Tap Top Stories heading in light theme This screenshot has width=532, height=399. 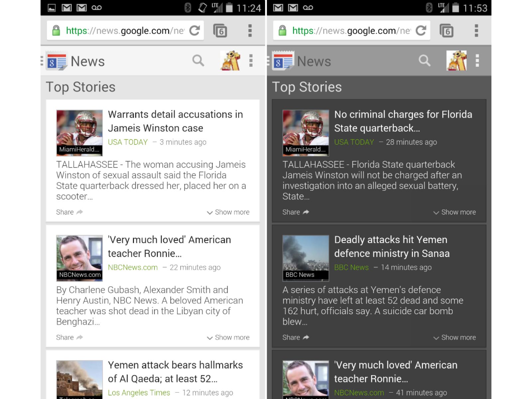coord(81,87)
